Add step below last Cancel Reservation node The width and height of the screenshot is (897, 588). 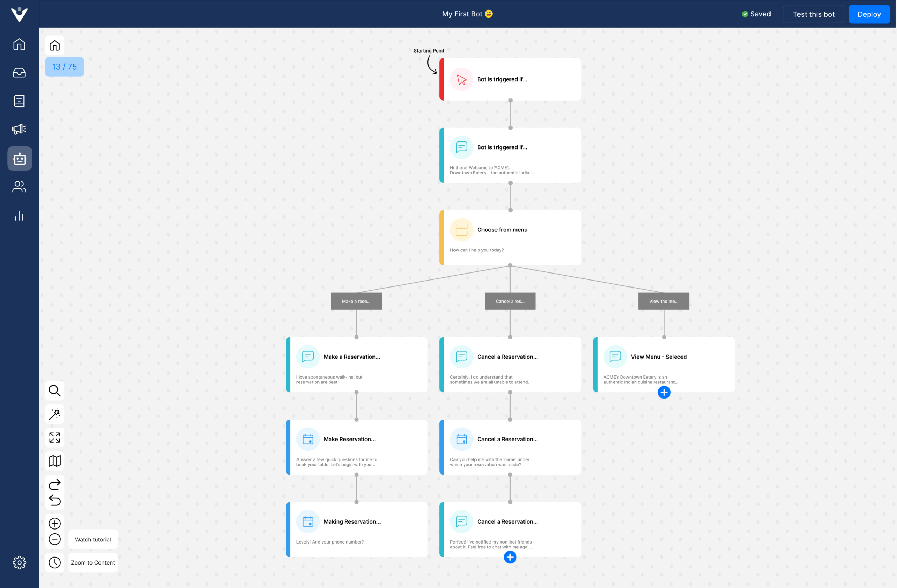point(510,557)
